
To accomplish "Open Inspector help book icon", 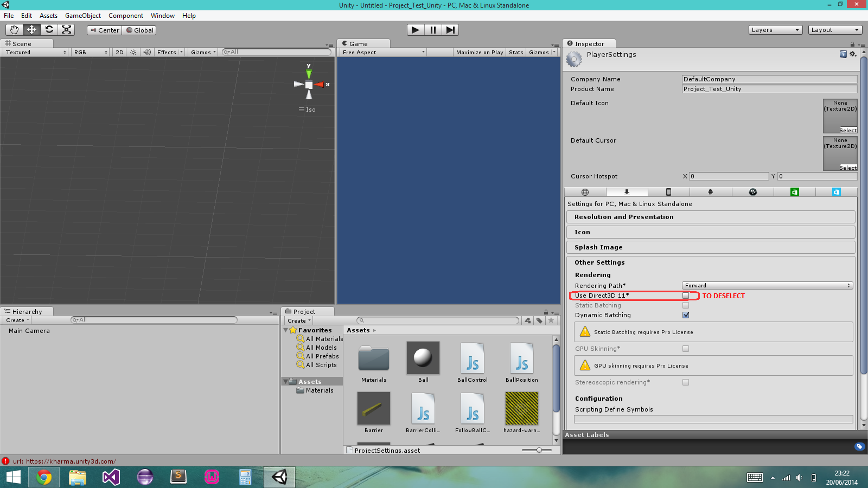I will 843,54.
